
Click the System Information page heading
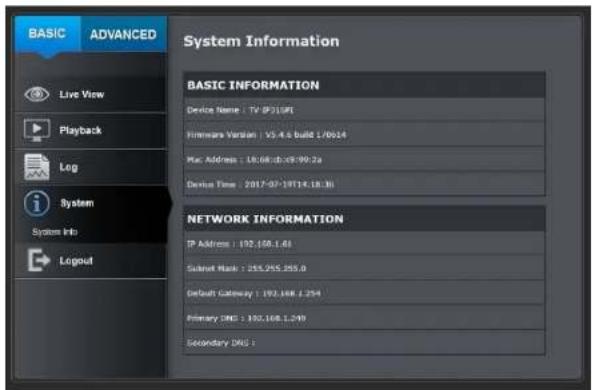[261, 41]
